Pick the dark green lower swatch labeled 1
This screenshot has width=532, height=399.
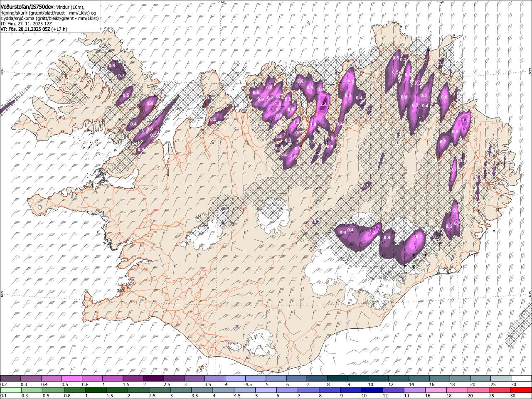(x=96, y=390)
